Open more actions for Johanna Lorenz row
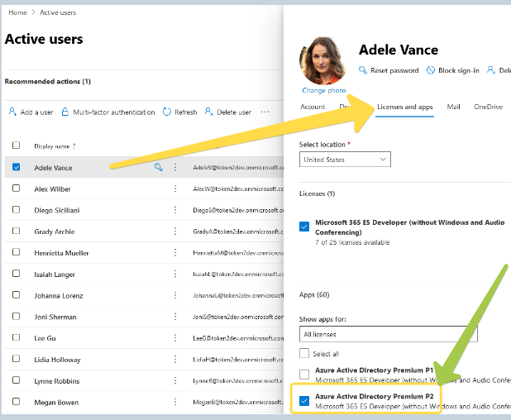The image size is (511, 420). [175, 295]
